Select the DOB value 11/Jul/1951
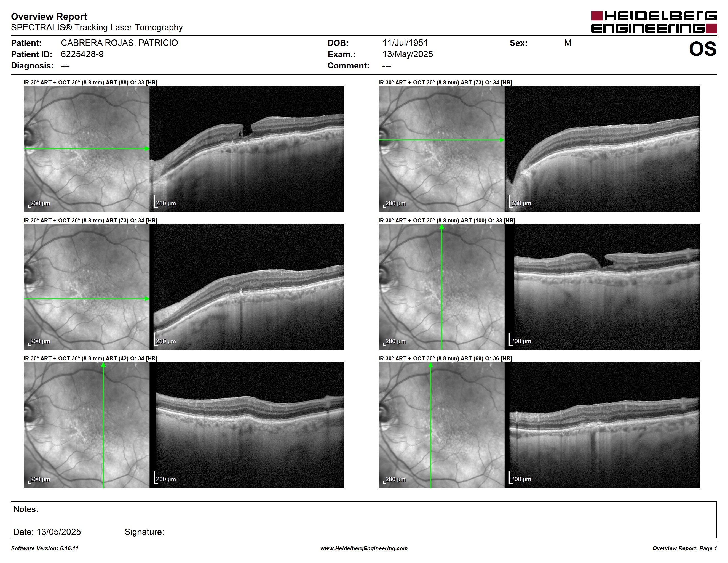This screenshot has height=563, width=728. 405,43
